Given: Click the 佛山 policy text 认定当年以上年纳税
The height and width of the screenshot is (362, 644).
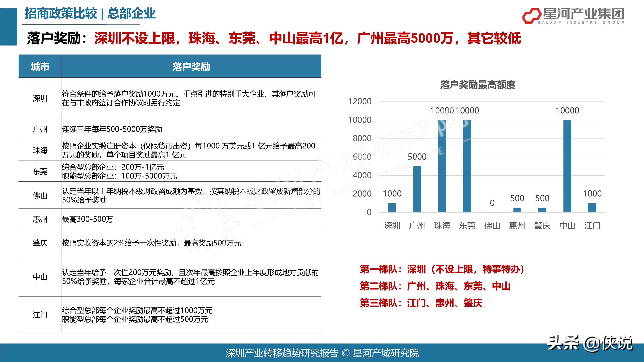Looking at the screenshot, I should [x=191, y=195].
